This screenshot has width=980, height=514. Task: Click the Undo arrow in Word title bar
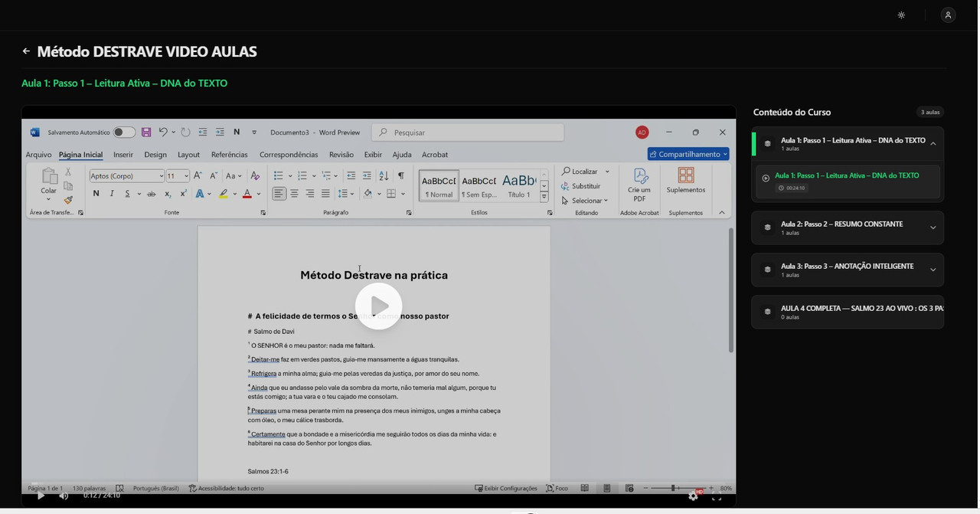(162, 133)
